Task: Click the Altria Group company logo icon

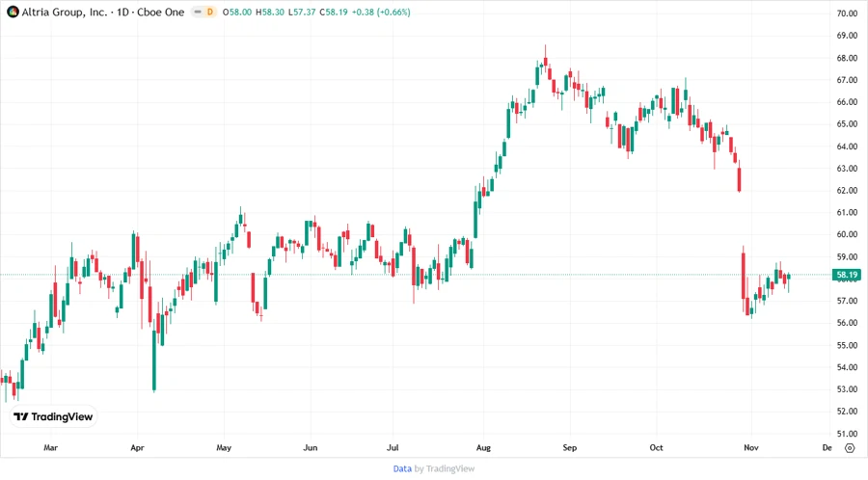Action: [13, 12]
